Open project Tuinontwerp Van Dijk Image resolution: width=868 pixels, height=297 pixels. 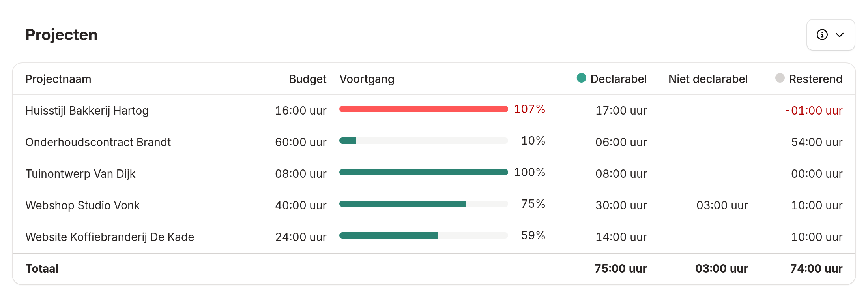pyautogui.click(x=80, y=174)
